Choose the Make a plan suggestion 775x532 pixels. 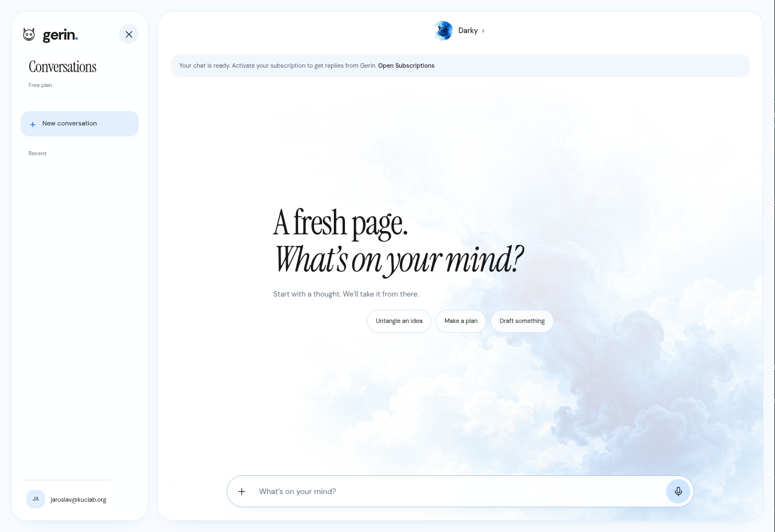coord(461,321)
